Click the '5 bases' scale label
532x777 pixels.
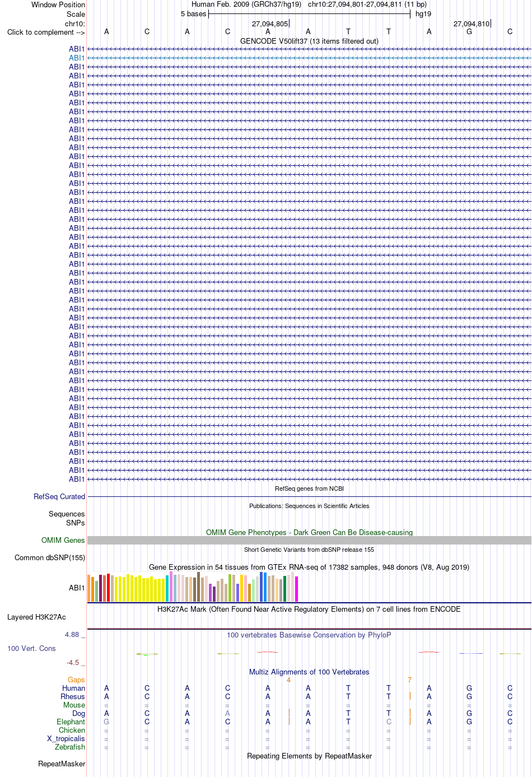point(193,13)
